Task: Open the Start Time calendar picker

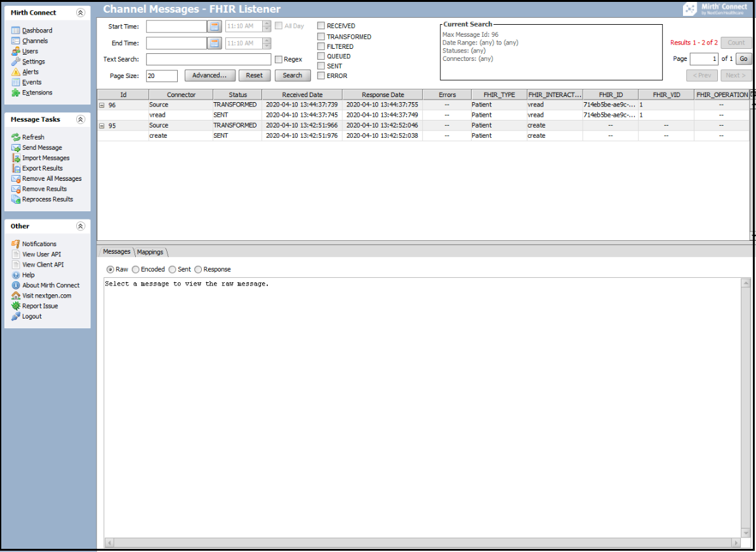Action: 215,27
